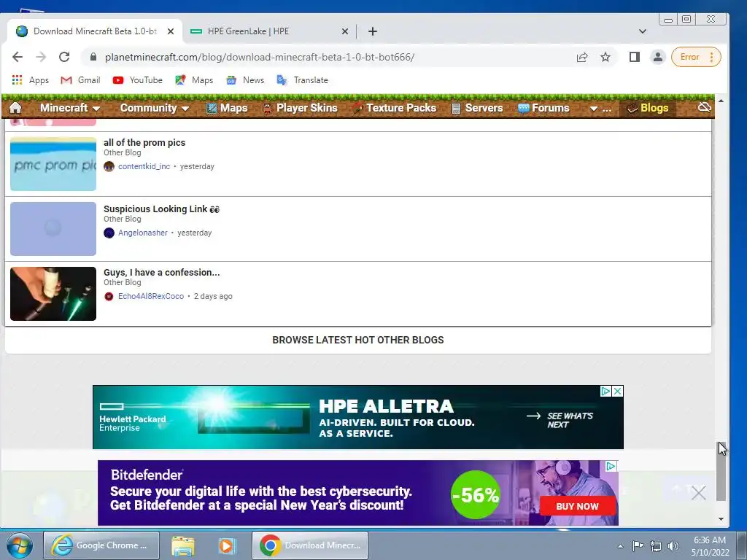This screenshot has width=747, height=560.
Task: Open the Chrome profile avatar icon
Action: click(657, 57)
